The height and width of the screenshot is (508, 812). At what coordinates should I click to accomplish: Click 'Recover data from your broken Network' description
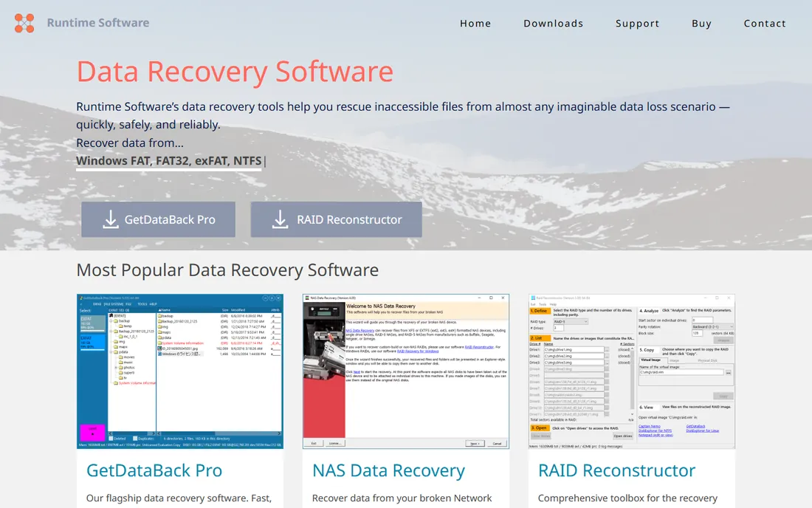(402, 498)
